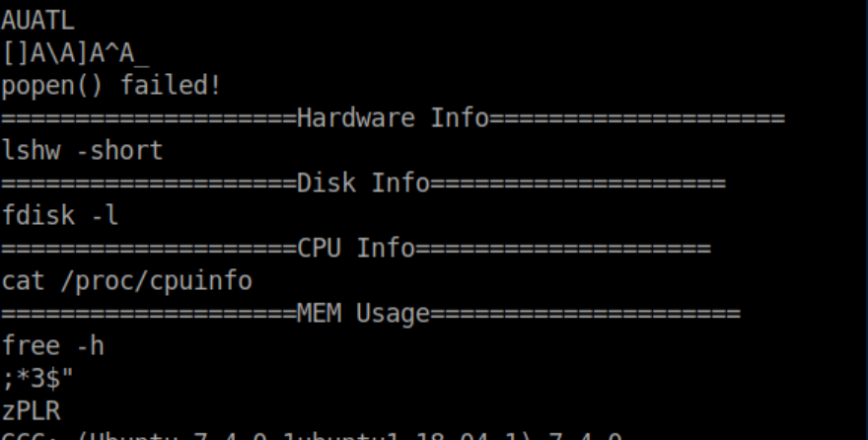Click the []A\A]A^A_ string line
This screenshot has width=868, height=440.
point(75,52)
